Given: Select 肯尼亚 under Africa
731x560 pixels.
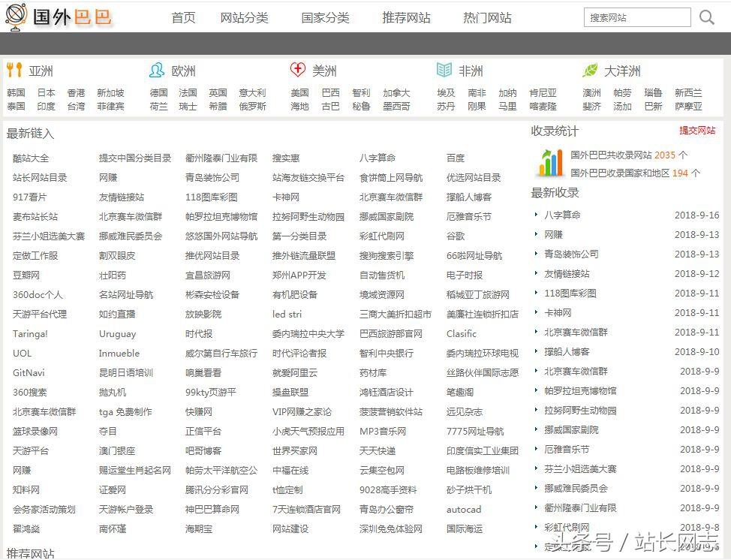Looking at the screenshot, I should tap(543, 93).
